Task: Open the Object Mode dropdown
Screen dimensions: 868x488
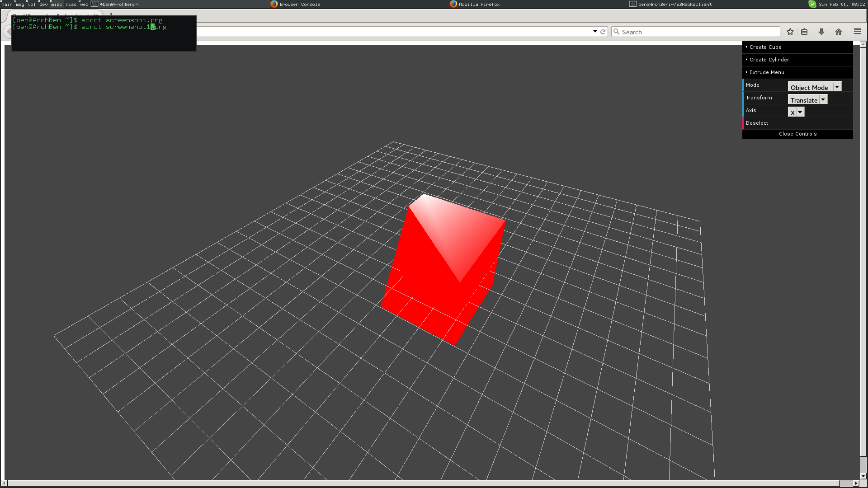Action: pos(814,87)
